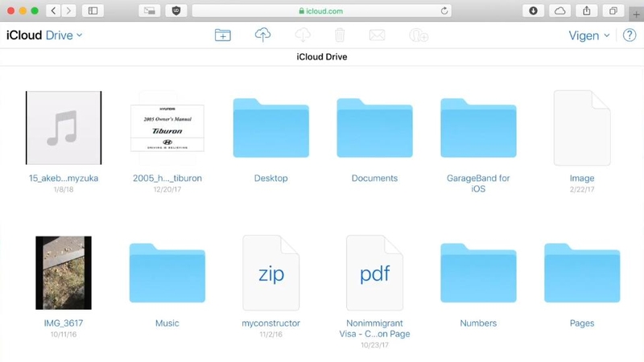Toggle the Safari sidebar button
Viewport: 644px width, 362px height.
[x=93, y=10]
